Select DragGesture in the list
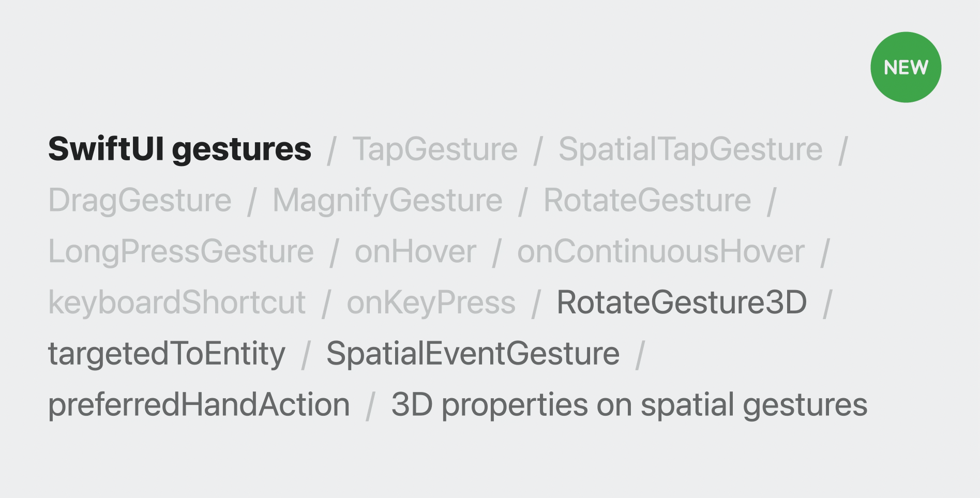The image size is (980, 498). click(x=140, y=201)
